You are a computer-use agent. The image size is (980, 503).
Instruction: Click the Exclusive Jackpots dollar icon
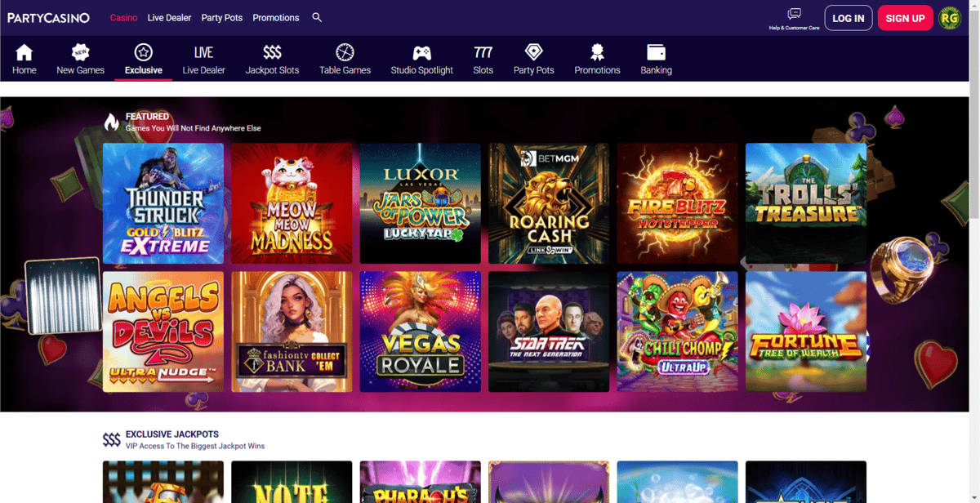111,440
